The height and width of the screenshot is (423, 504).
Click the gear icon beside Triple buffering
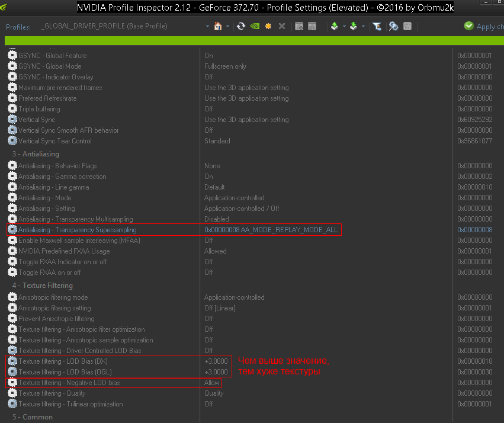[x=12, y=108]
